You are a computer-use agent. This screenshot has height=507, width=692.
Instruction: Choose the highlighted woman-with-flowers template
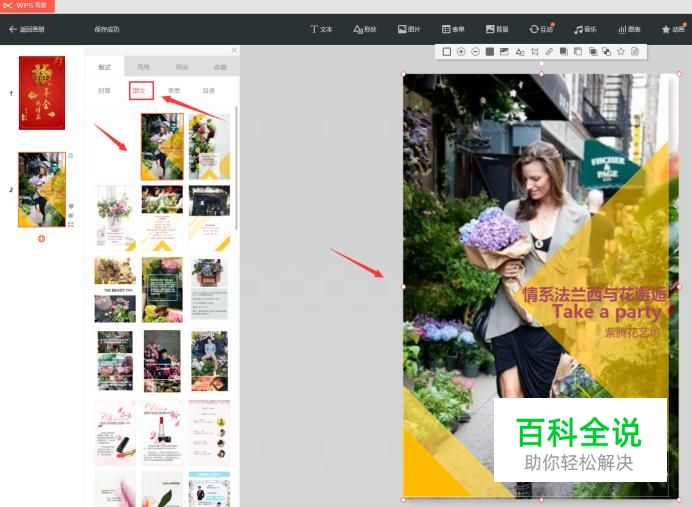(x=162, y=146)
